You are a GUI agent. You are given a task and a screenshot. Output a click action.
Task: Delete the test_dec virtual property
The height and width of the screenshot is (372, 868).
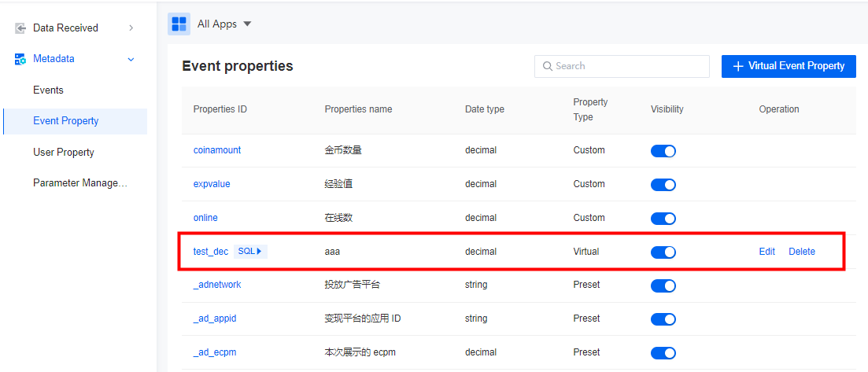(802, 252)
